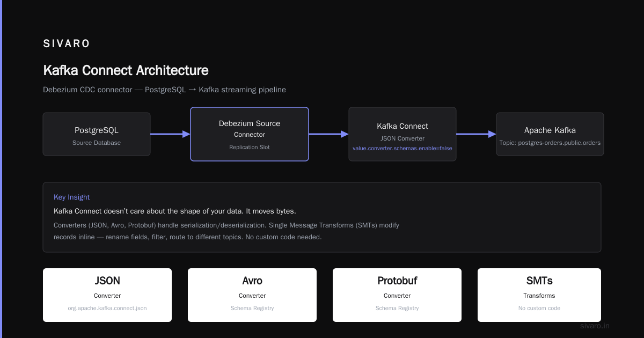Click the Kafka Connect JSON Converter box

pyautogui.click(x=402, y=134)
